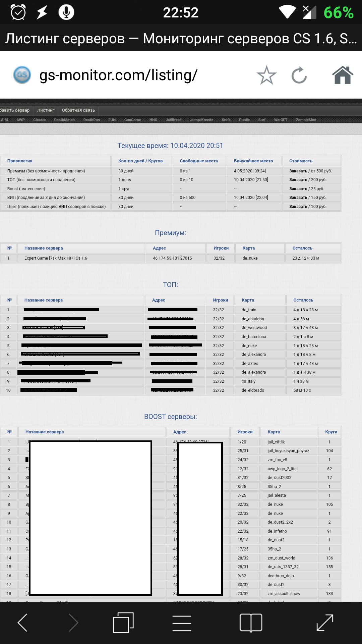The height and width of the screenshot is (644, 362).
Task: Select the ZombieMod category tab
Action: coord(306,120)
